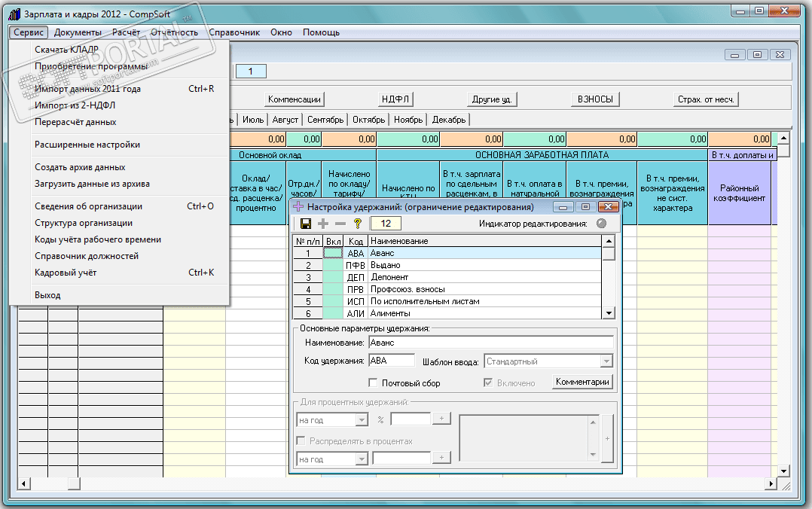Switch to the Август month tab
The image size is (812, 509).
point(285,120)
